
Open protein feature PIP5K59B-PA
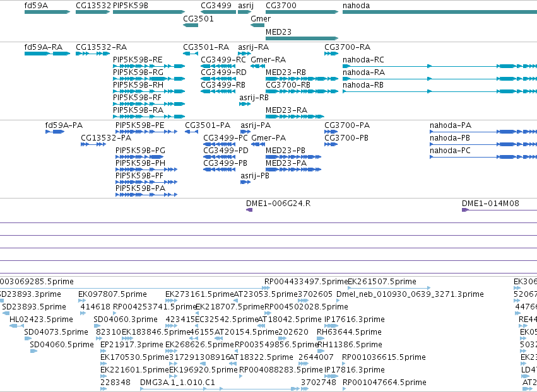coord(146,195)
